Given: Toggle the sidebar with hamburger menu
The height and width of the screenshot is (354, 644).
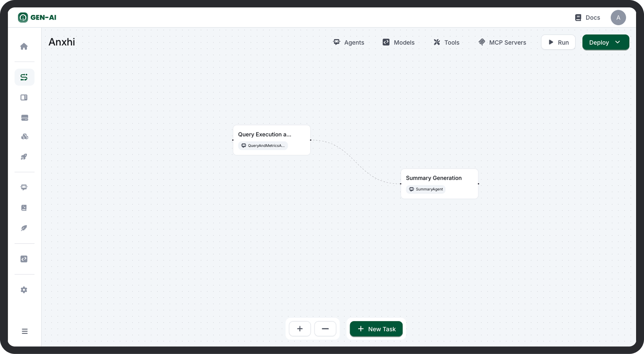Looking at the screenshot, I should 24,331.
